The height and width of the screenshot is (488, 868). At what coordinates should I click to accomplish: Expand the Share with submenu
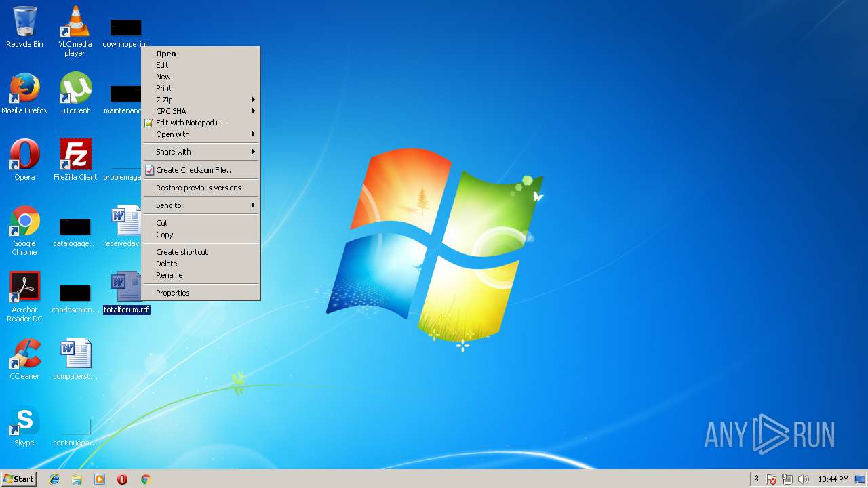[201, 152]
